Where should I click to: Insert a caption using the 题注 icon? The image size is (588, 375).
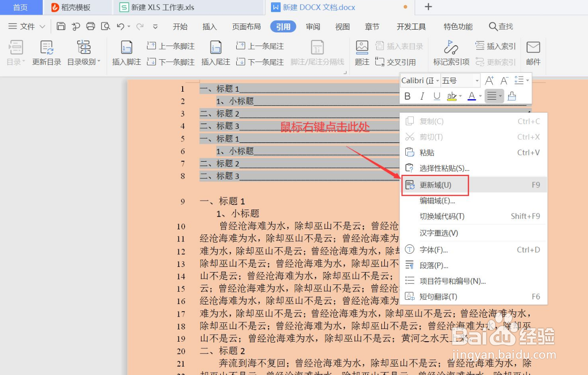[362, 53]
